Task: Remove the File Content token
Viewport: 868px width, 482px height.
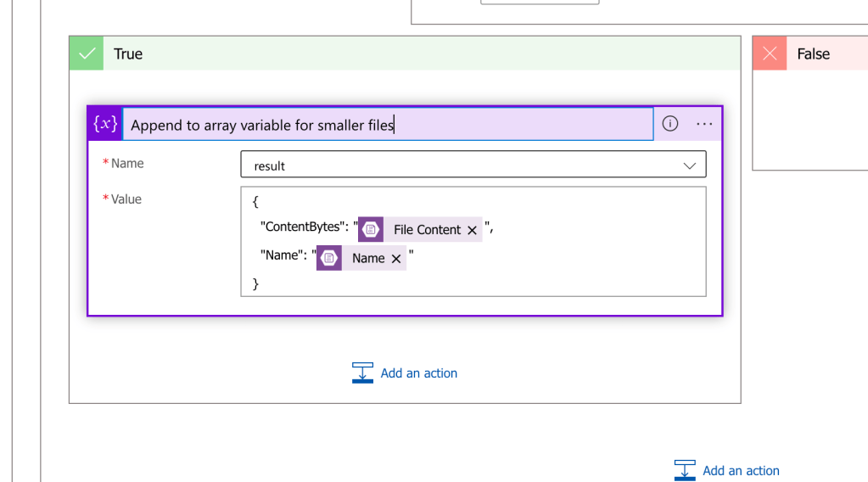Action: 473,230
